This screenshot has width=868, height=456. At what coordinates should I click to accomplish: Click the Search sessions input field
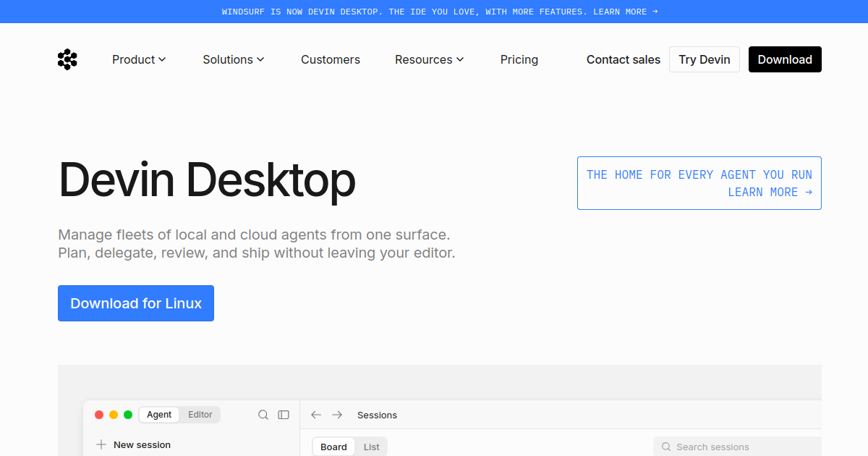737,447
